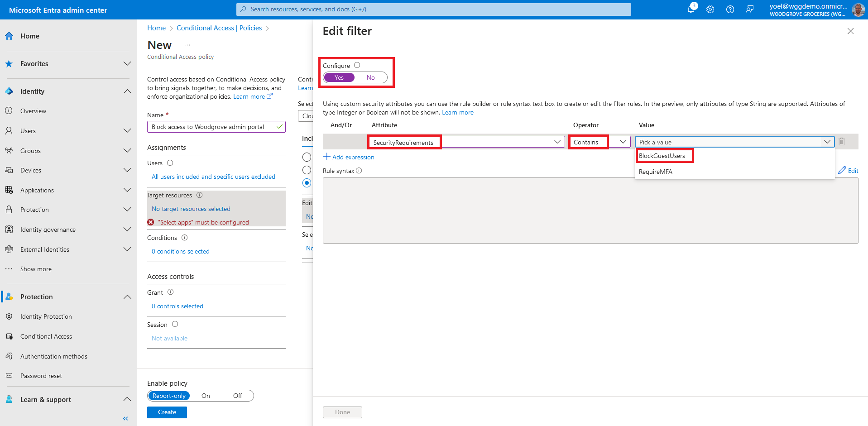The image size is (868, 426).
Task: Click Add expression link
Action: pyautogui.click(x=349, y=157)
